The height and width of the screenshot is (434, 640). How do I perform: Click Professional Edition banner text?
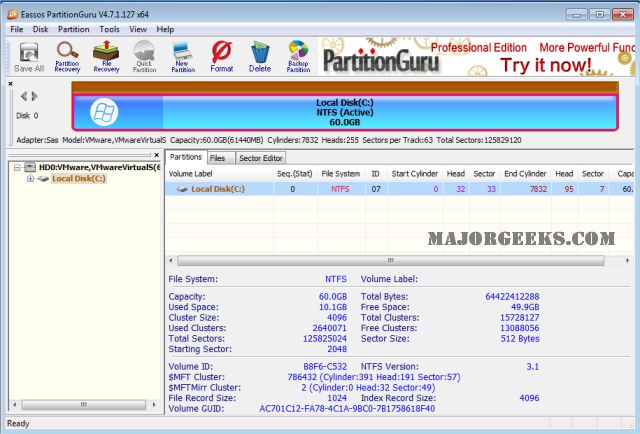(x=479, y=48)
